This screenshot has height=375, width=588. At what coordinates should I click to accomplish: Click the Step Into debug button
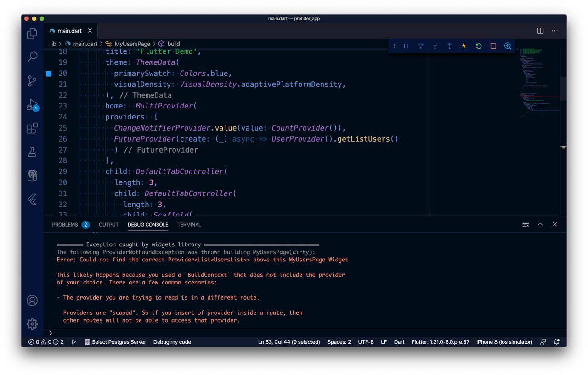click(435, 46)
